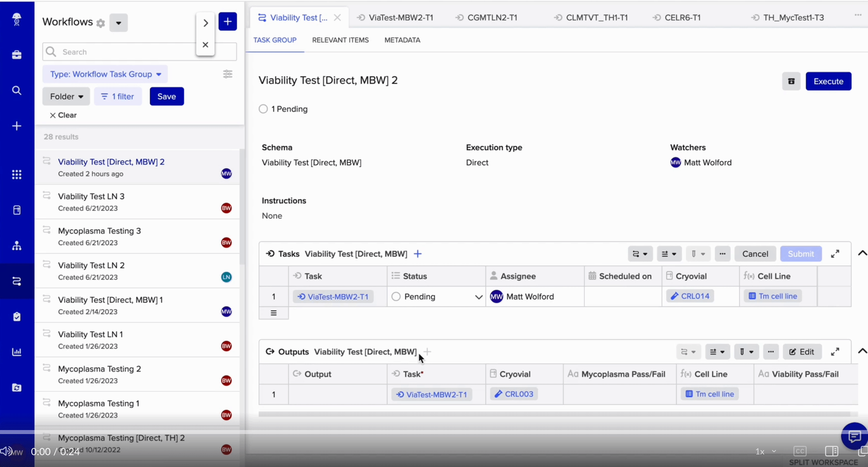Click the row menu handle below Tasks row 1
The width and height of the screenshot is (868, 467).
click(274, 313)
